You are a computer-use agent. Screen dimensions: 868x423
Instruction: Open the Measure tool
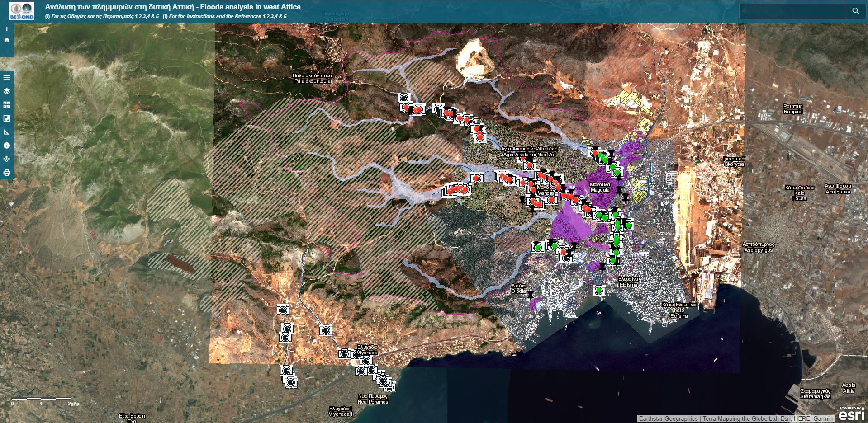pos(6,132)
